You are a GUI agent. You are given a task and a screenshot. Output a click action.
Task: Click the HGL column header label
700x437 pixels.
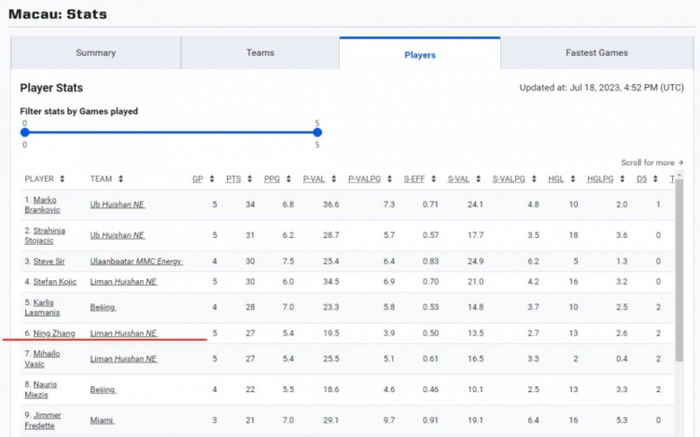[556, 179]
